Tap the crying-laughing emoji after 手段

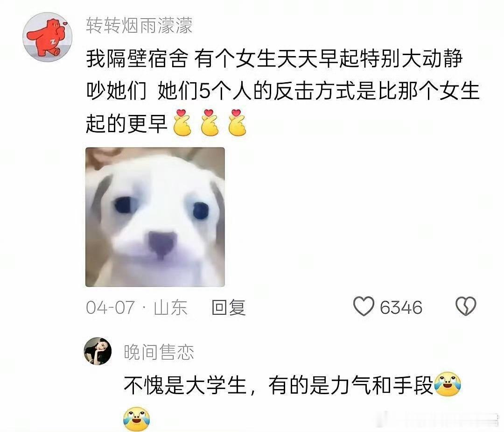447,384
